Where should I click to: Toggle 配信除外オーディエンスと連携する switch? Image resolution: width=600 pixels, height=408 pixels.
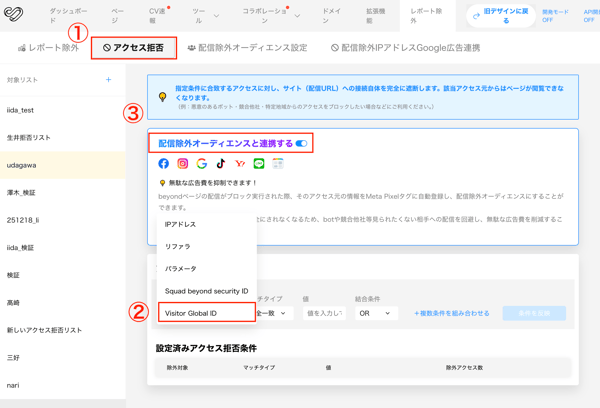pyautogui.click(x=302, y=144)
